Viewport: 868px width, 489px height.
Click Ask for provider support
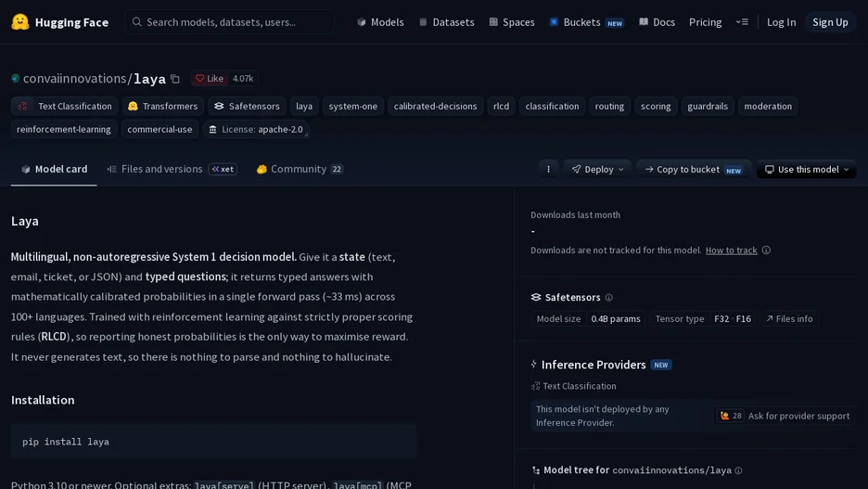784,416
